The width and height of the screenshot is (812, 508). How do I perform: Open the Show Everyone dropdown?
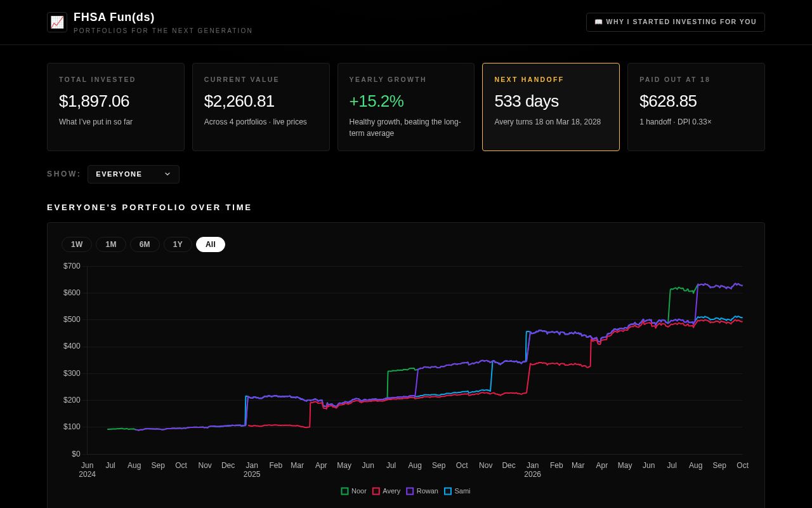(133, 174)
